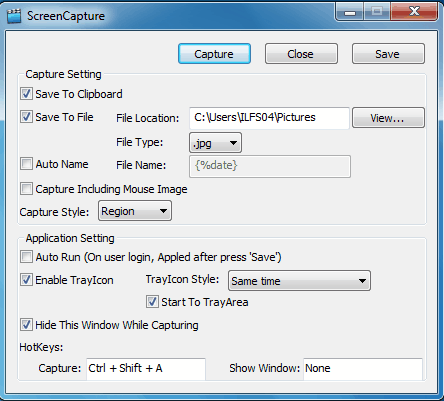444x401 pixels.
Task: Toggle the Save To File checkbox
Action: point(26,117)
